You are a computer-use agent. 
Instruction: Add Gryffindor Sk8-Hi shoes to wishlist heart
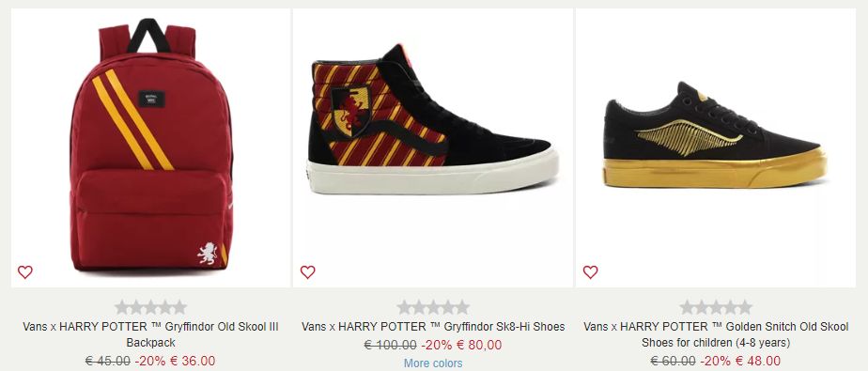pyautogui.click(x=308, y=271)
